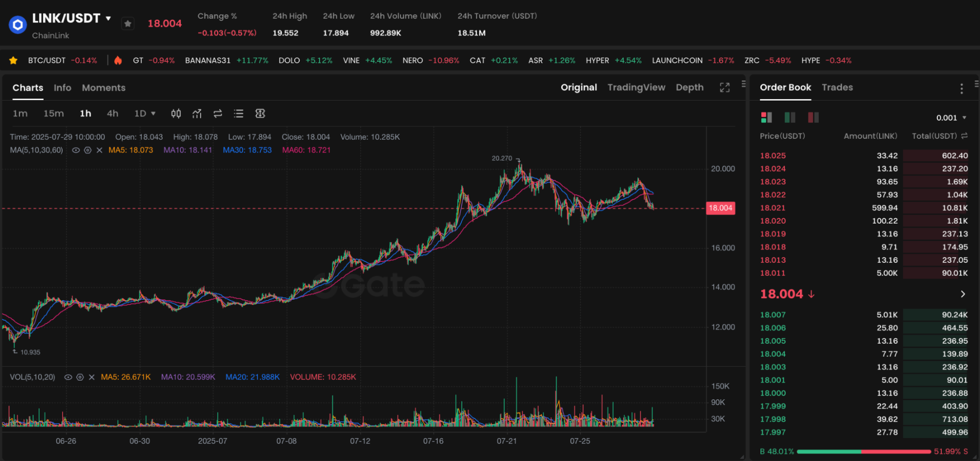Screen dimensions: 980x461
Task: Set the chart interval to 1m
Action: coord(20,114)
